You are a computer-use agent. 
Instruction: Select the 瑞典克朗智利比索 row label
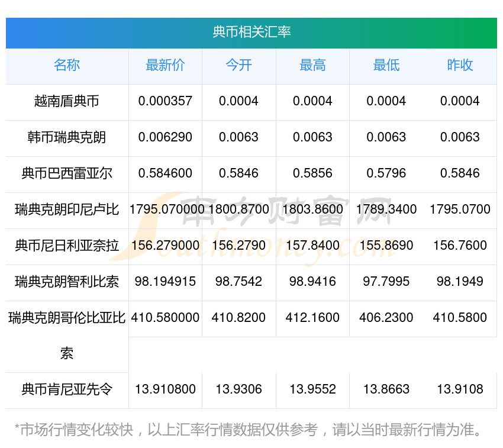67,282
